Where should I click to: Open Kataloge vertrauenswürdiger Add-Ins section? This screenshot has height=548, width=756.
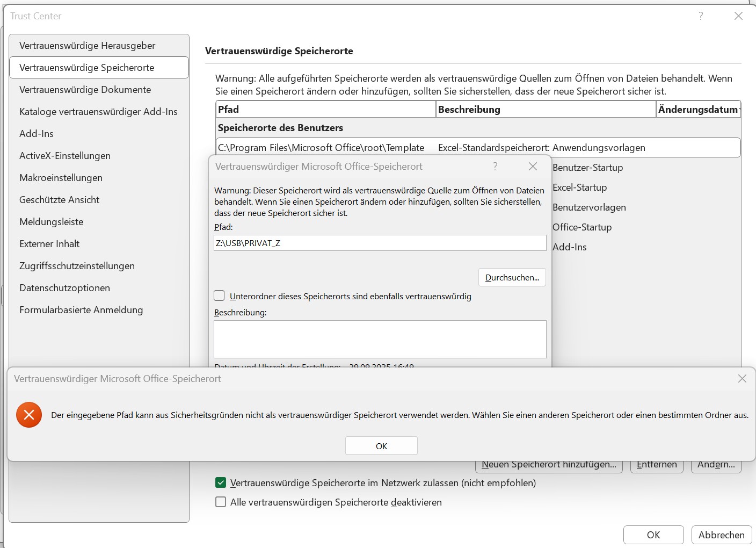[99, 112]
